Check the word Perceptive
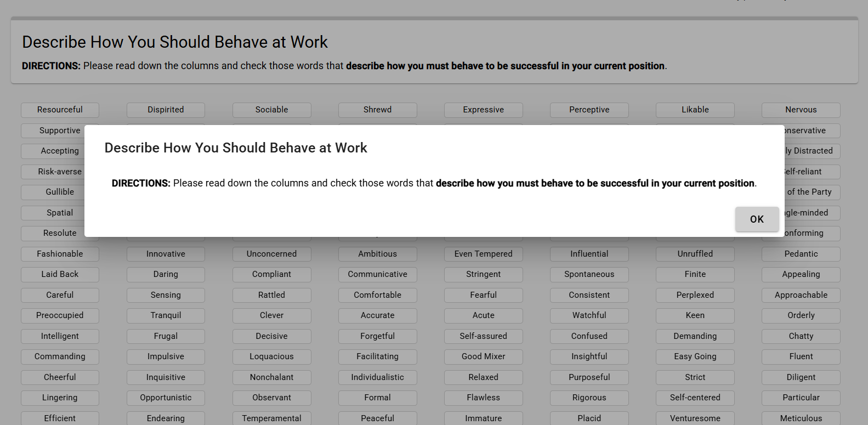Image resolution: width=868 pixels, height=425 pixels. [589, 110]
